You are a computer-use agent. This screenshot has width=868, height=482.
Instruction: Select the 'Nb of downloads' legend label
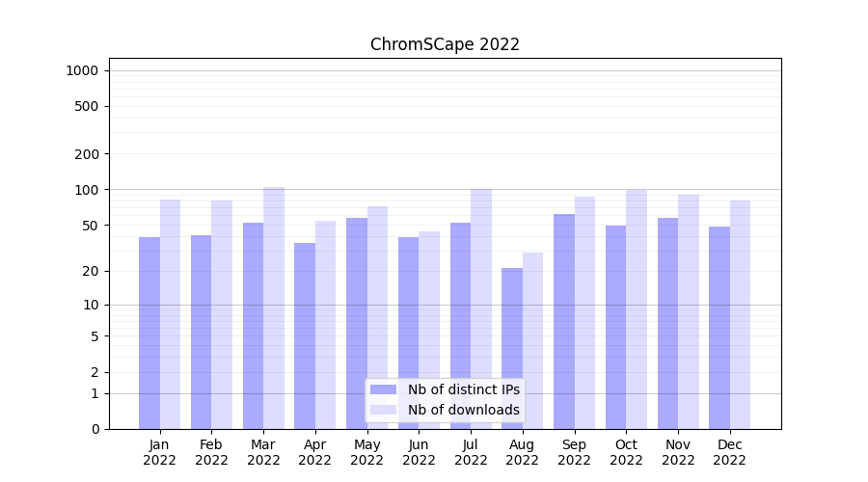coord(463,410)
